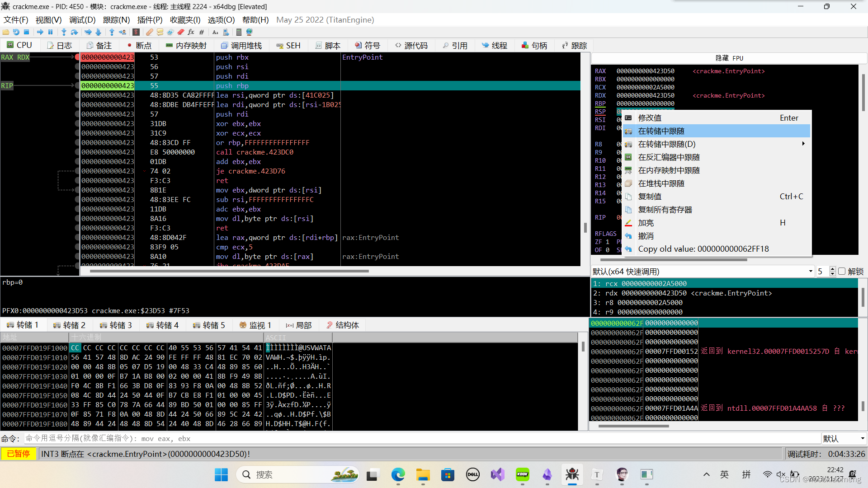
Task: Click the Run to user code icon
Action: [x=123, y=32]
